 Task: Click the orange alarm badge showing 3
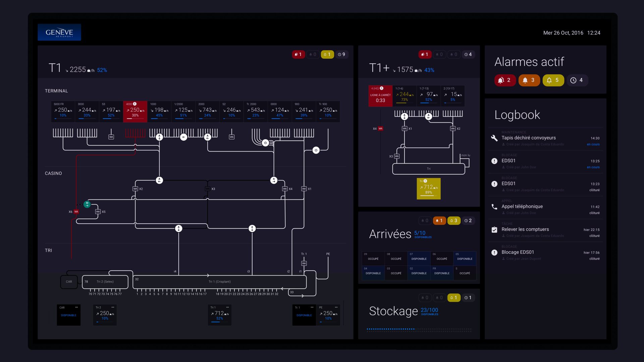[529, 80]
